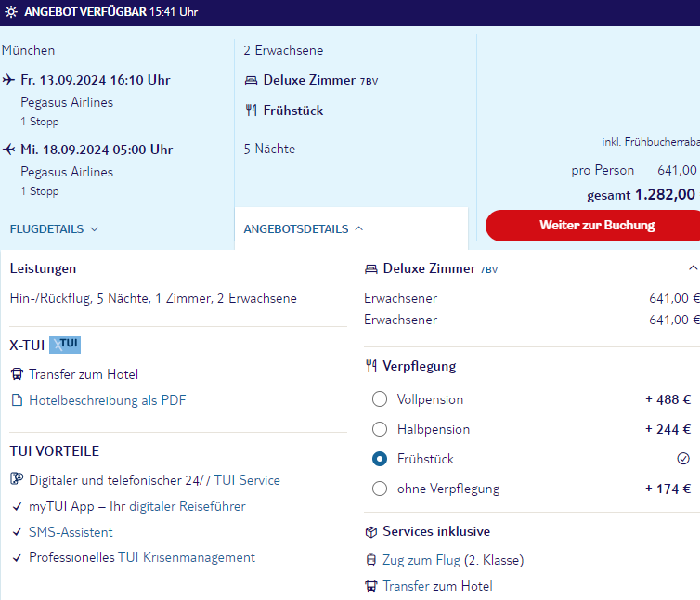The image size is (700, 600).
Task: Click the pro Person 641,00 price
Action: (634, 170)
